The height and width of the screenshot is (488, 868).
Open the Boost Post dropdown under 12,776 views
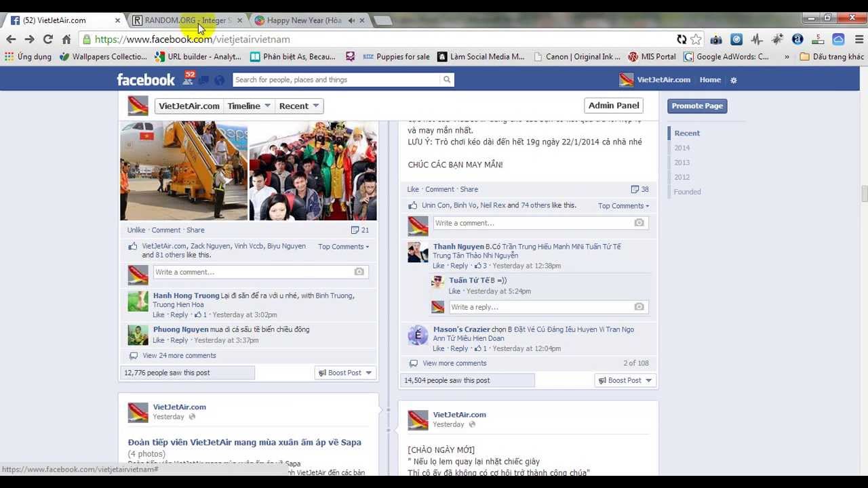(345, 373)
